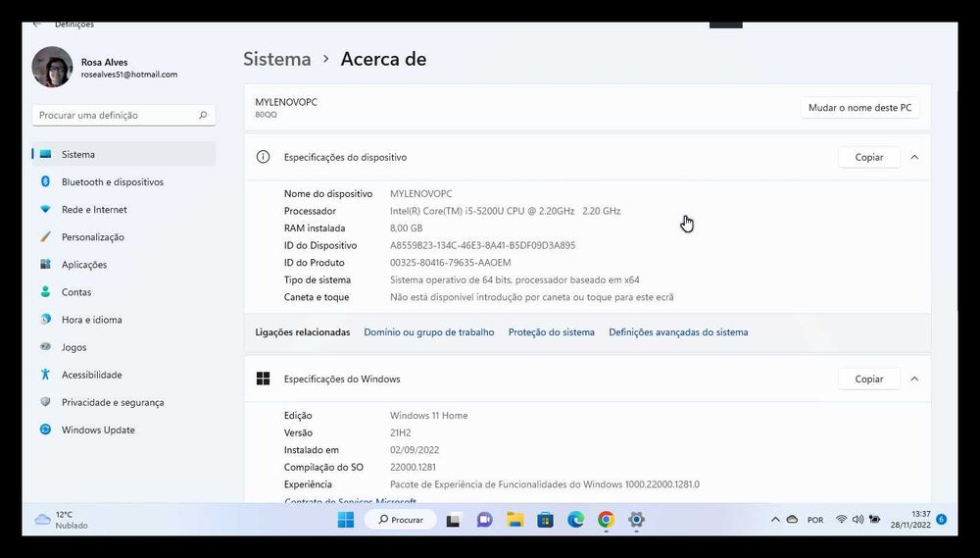Viewport: 980px width, 558px height.
Task: Click the RAM value 8,00 GB
Action: click(x=407, y=228)
